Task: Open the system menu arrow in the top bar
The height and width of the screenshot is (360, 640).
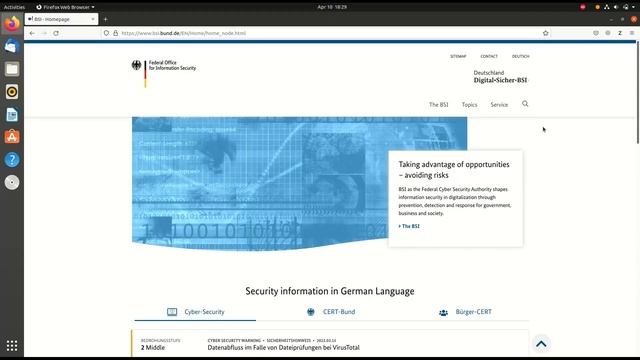Action: pos(633,7)
